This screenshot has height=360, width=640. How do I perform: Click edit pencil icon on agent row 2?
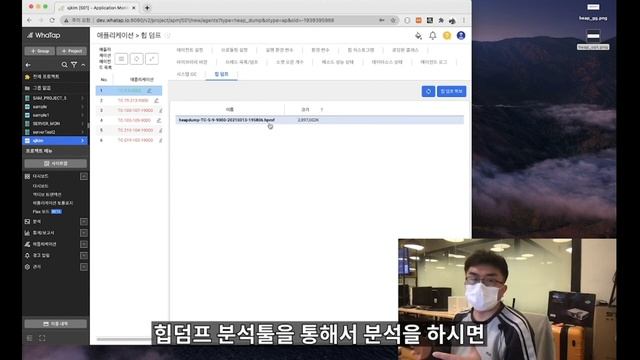[x=156, y=100]
